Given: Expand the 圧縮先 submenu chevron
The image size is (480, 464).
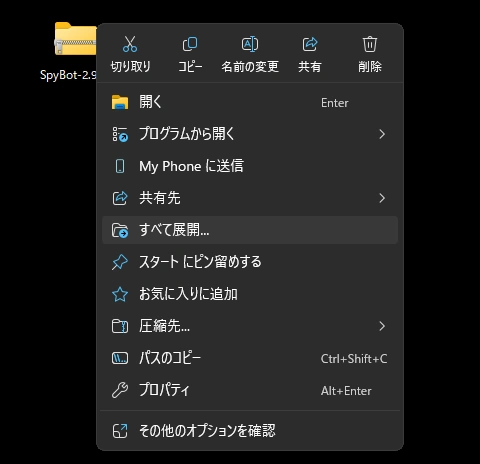Looking at the screenshot, I should point(382,326).
